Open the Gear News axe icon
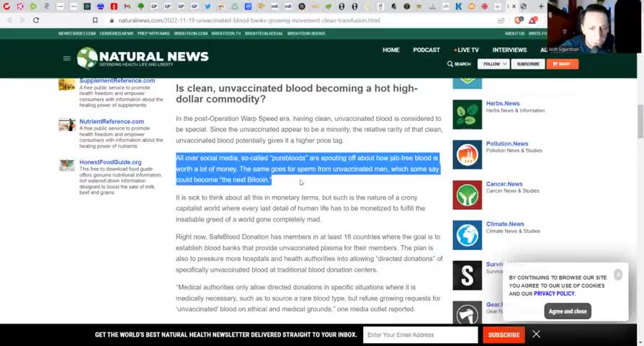 [468, 312]
